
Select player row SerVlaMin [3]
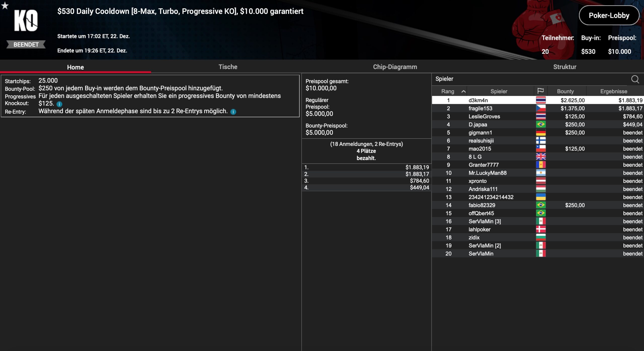click(485, 221)
